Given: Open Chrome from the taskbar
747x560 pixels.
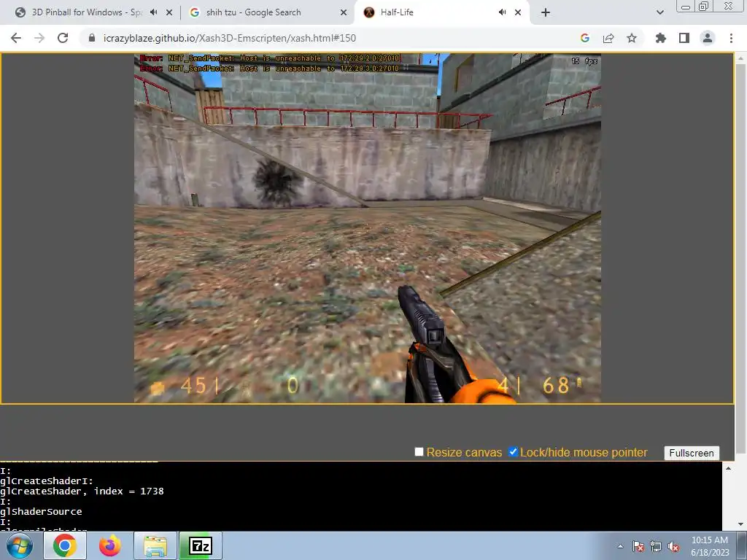Looking at the screenshot, I should [x=65, y=545].
